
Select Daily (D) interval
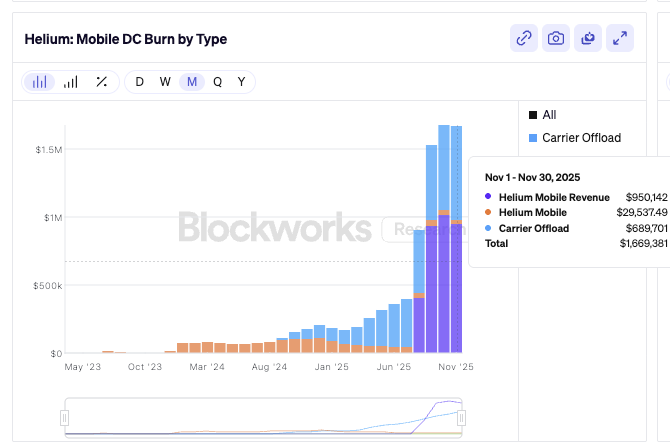click(x=139, y=82)
